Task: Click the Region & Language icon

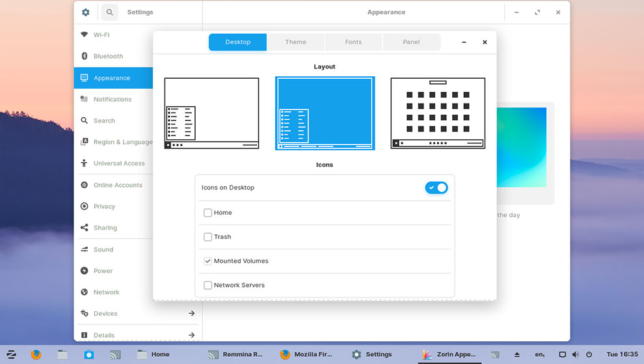Action: tap(84, 142)
